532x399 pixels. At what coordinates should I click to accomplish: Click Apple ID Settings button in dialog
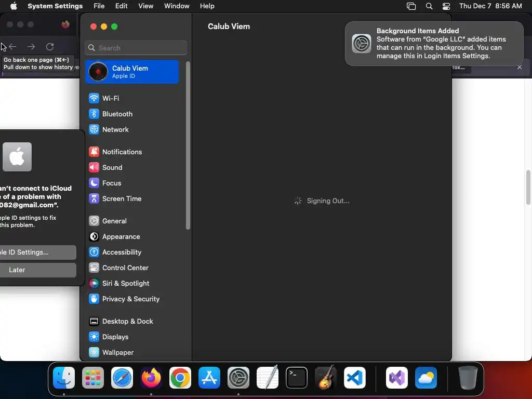coord(38,252)
